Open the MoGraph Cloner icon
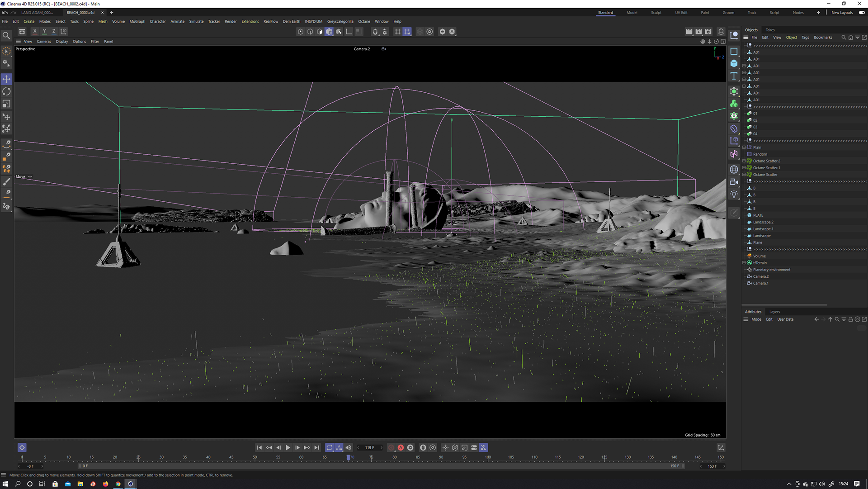Screen dimensions: 868x489 pyautogui.click(x=734, y=104)
